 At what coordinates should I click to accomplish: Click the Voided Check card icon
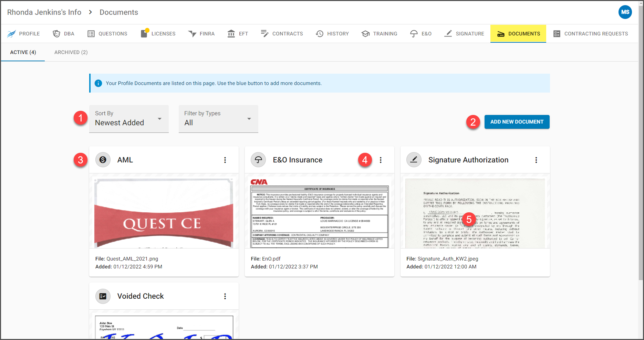103,296
